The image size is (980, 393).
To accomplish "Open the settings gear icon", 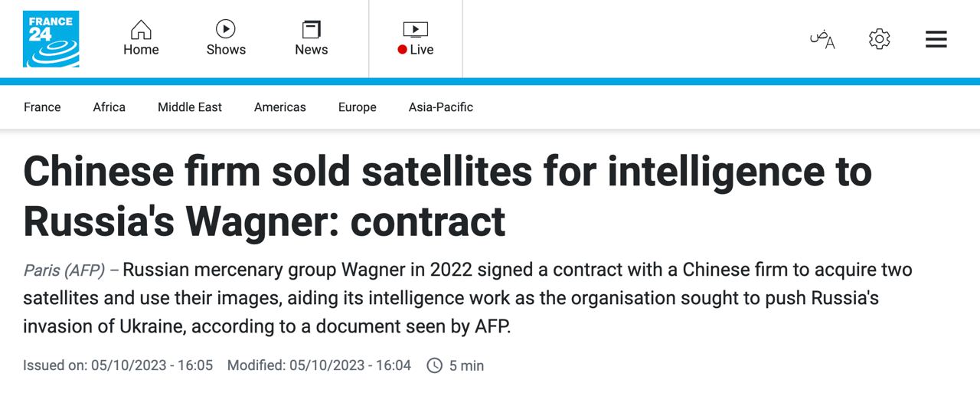I will [880, 38].
